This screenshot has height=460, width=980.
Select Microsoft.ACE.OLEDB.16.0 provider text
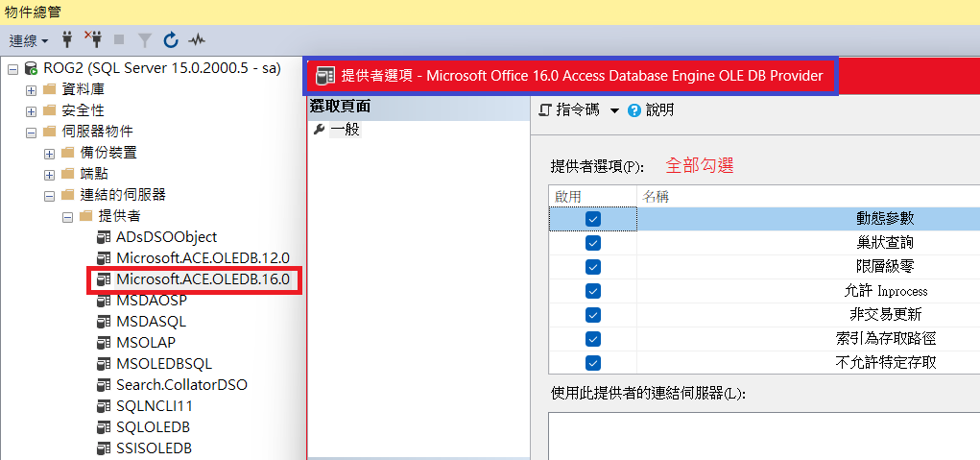click(203, 279)
